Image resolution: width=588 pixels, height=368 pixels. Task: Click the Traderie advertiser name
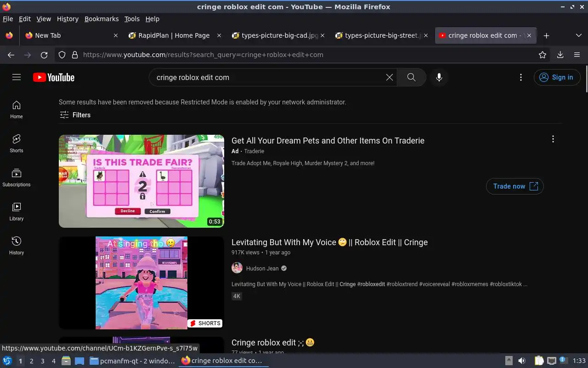(254, 151)
